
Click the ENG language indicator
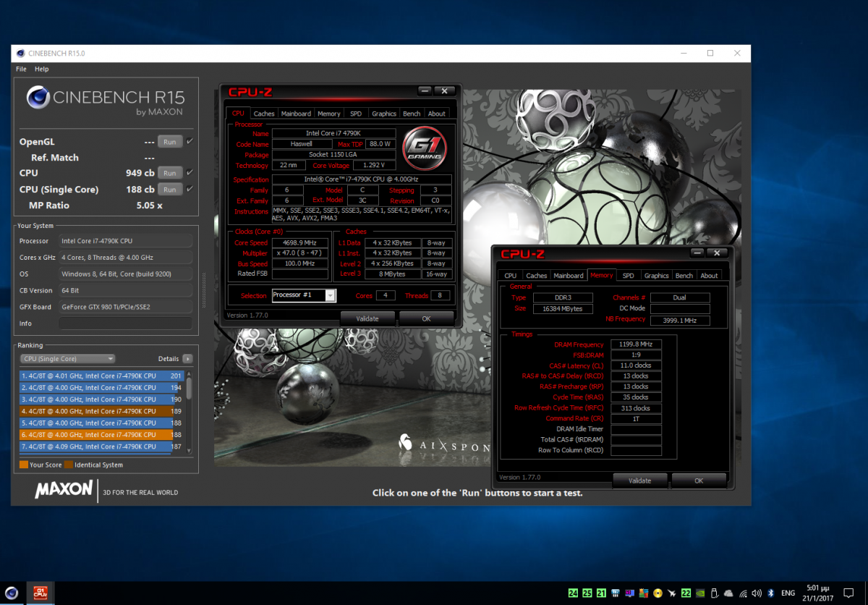click(788, 593)
